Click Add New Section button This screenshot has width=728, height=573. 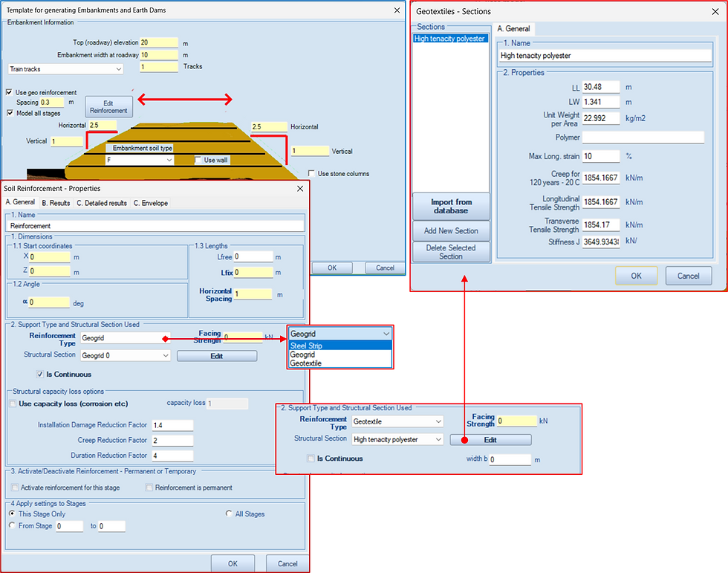(452, 231)
